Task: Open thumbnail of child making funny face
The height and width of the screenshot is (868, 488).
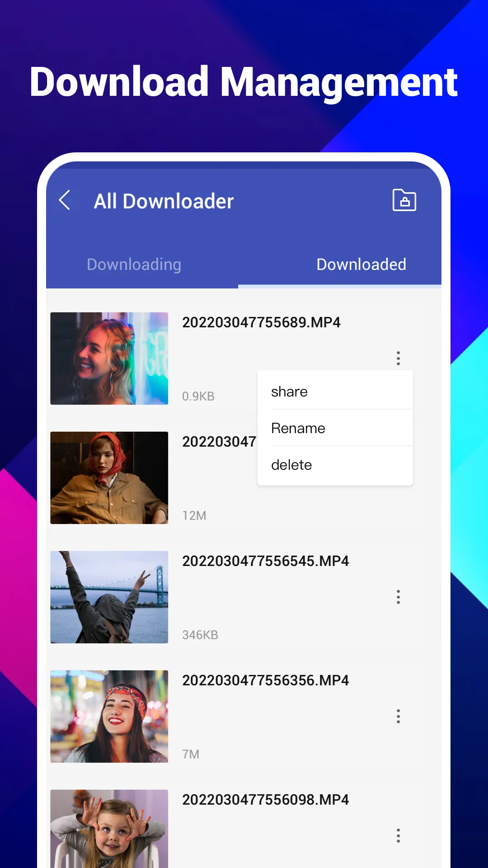Action: point(109,829)
